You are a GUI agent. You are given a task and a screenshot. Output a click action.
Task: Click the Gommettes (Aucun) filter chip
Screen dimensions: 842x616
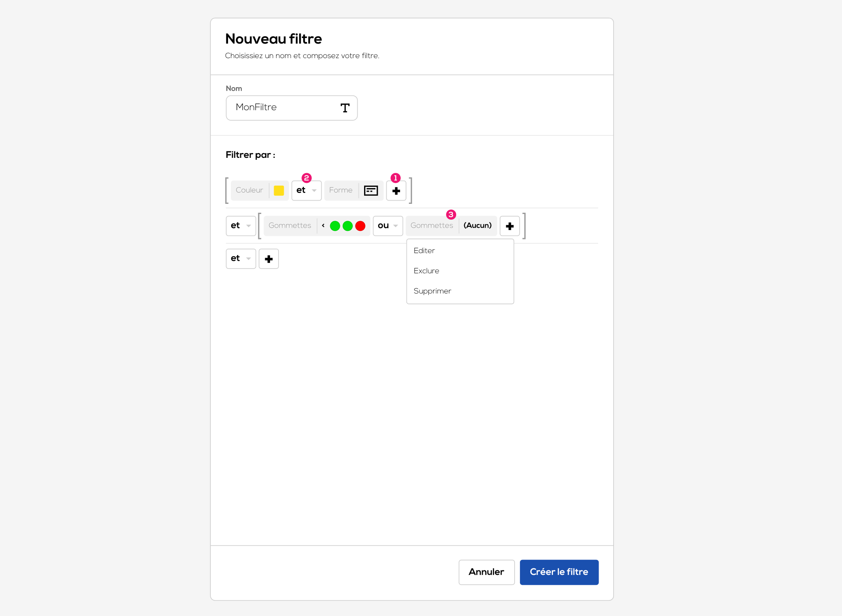click(x=451, y=226)
